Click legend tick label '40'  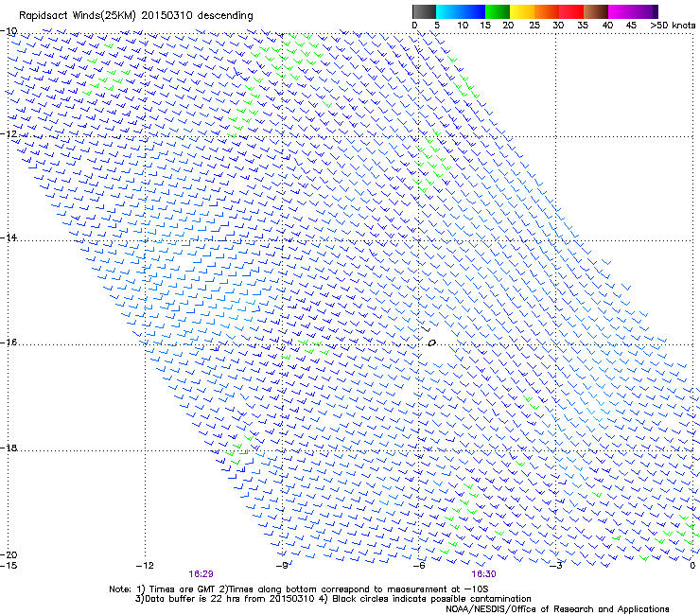click(607, 26)
